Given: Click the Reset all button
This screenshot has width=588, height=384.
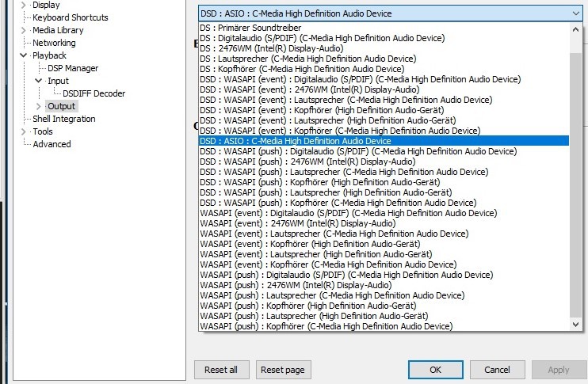Looking at the screenshot, I should (221, 370).
